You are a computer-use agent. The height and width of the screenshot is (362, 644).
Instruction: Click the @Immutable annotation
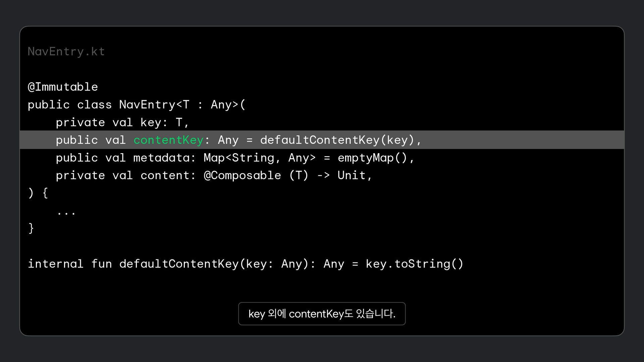coord(63,87)
